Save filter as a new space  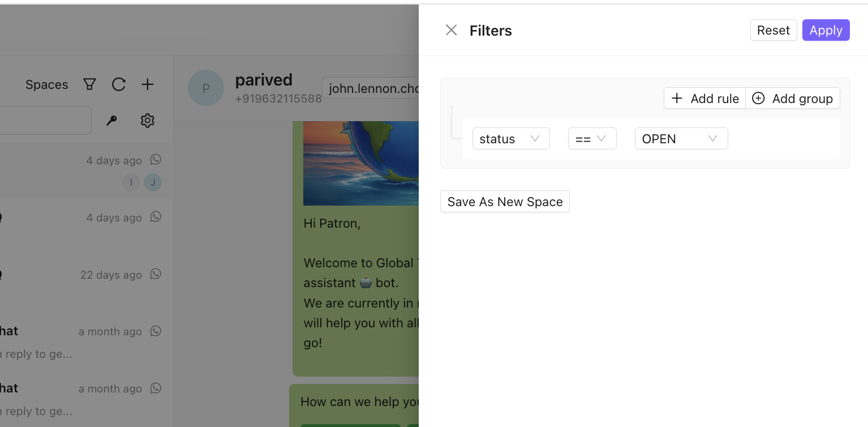[504, 202]
